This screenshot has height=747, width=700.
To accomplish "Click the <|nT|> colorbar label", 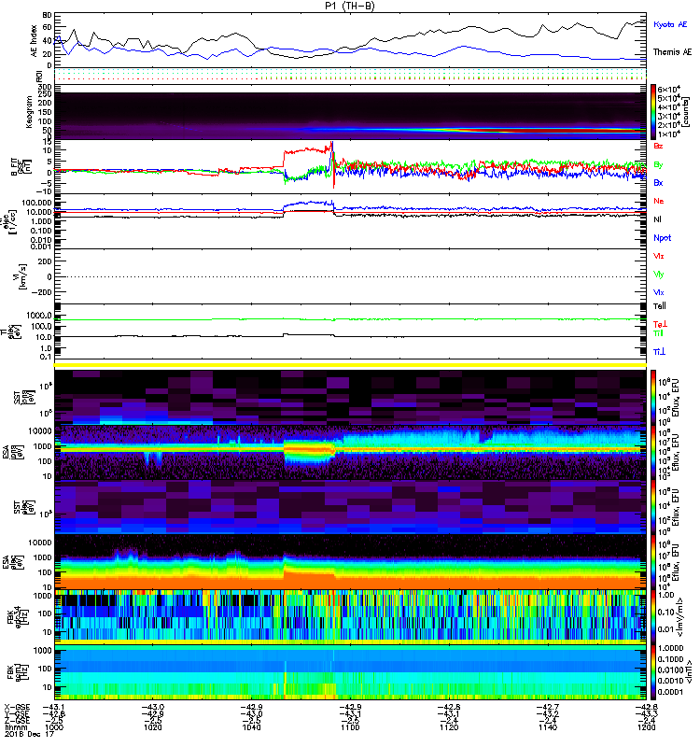I will 689,671.
